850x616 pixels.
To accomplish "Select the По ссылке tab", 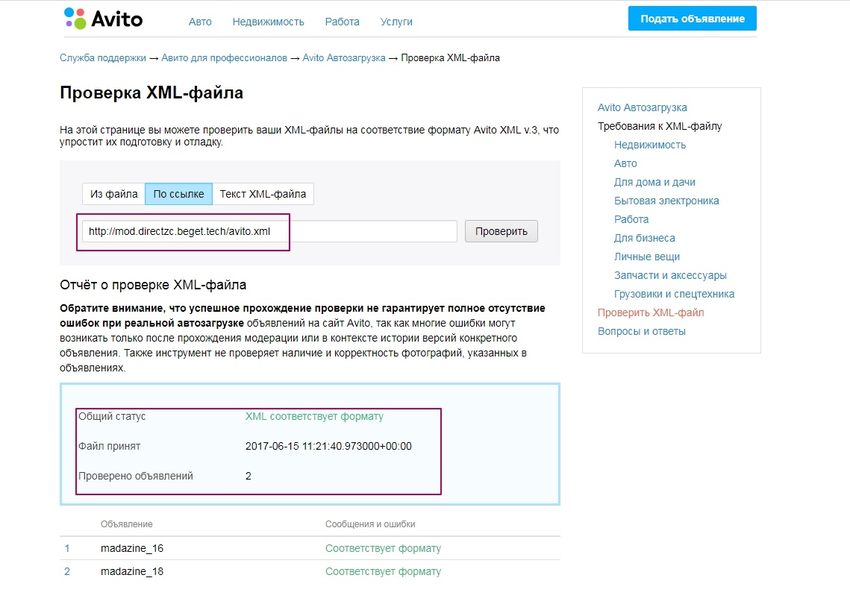I will click(179, 194).
